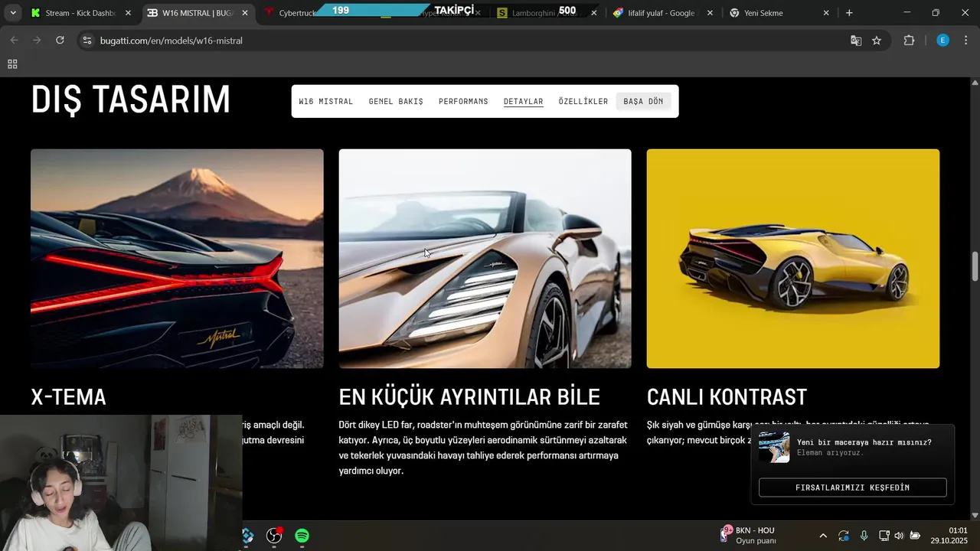
Task: Go forward in browser history
Action: (36, 41)
